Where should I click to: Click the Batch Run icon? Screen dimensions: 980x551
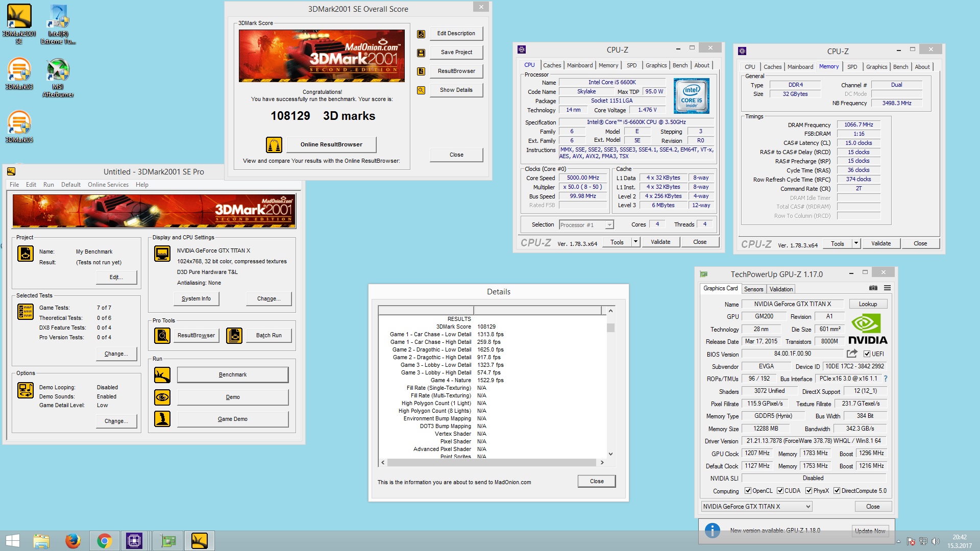[234, 335]
